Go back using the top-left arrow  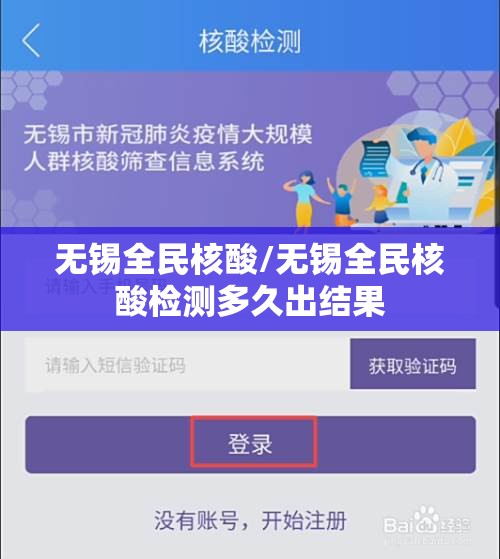tap(31, 41)
